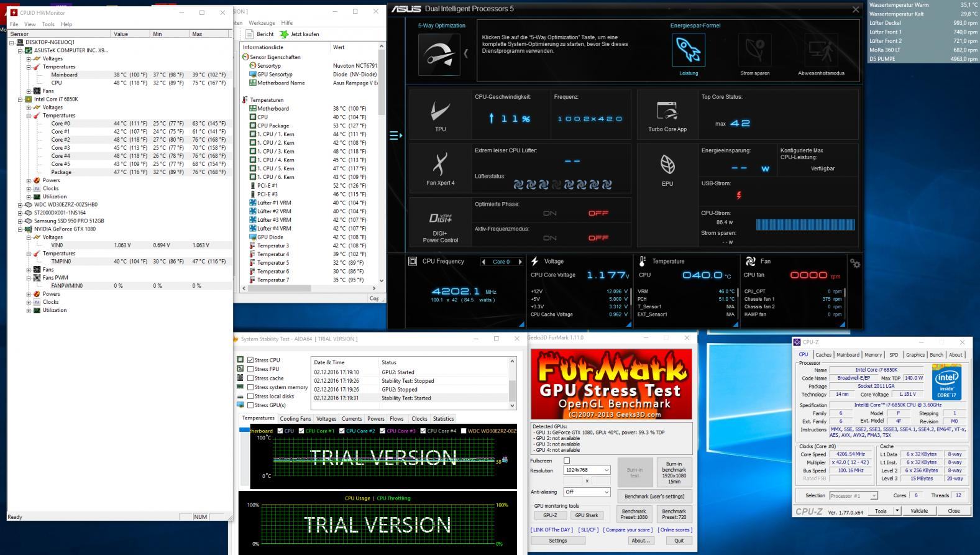980x555 pixels.
Task: Click USB-Strom lightning bolt icon
Action: pos(739,195)
